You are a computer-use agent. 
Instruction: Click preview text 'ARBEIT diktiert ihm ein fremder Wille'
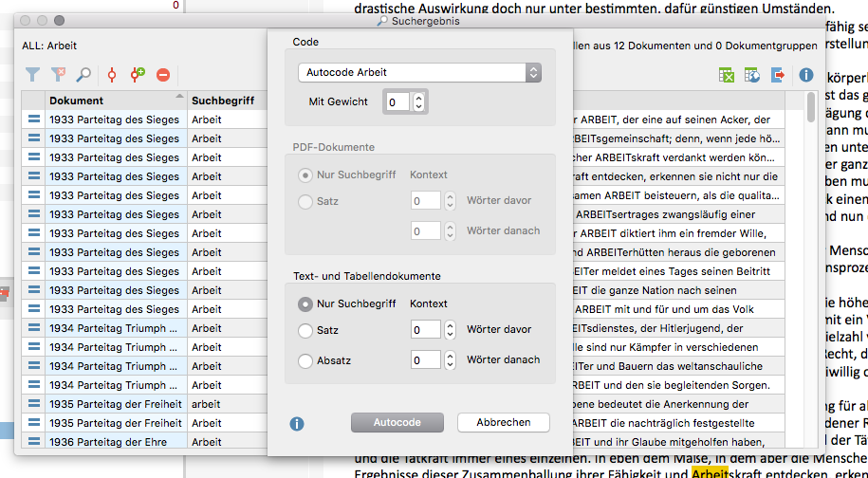(672, 233)
